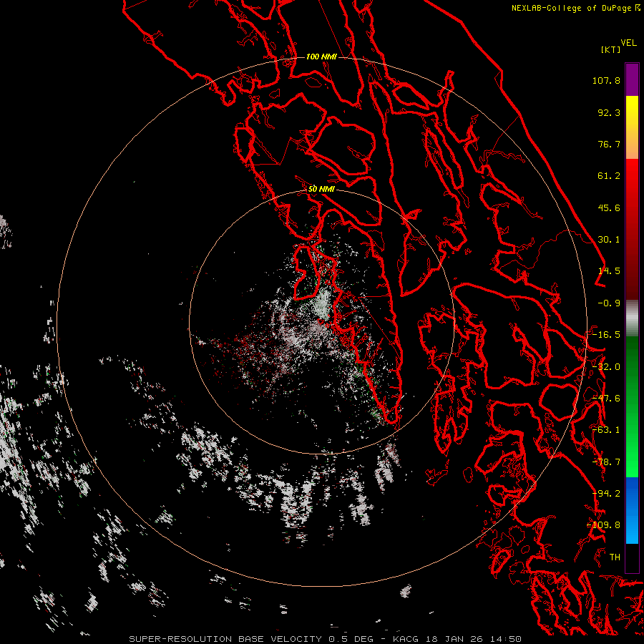Click the -78.7 legend value
The width and height of the screenshot is (644, 644).
(x=606, y=462)
